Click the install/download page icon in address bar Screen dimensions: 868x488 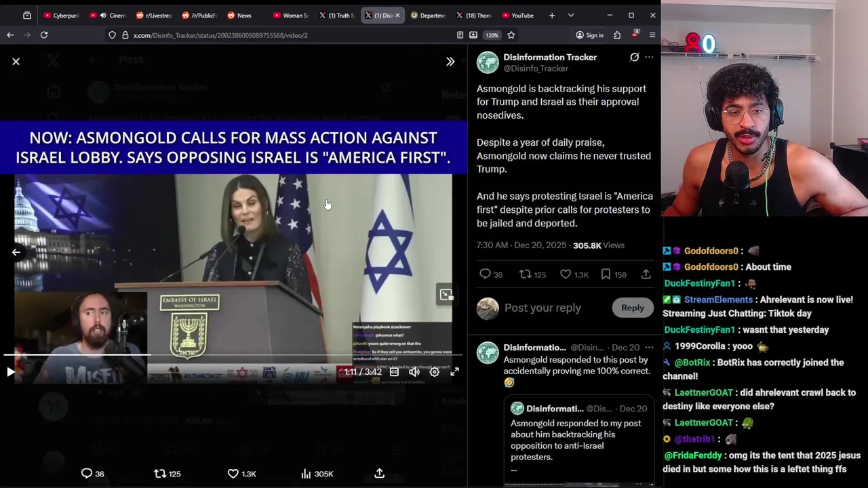pyautogui.click(x=473, y=35)
